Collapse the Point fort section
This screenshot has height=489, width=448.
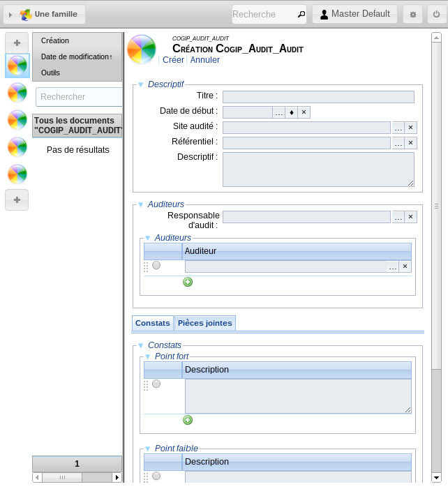[147, 356]
